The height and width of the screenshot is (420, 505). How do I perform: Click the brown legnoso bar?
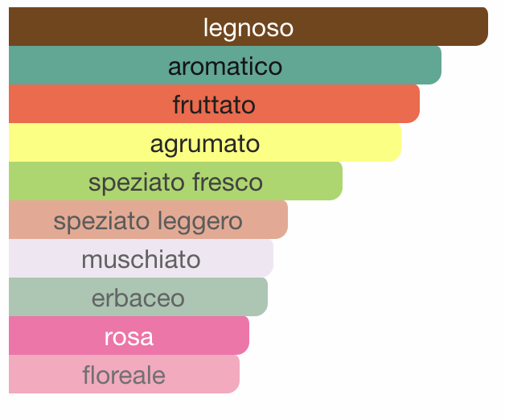click(248, 27)
